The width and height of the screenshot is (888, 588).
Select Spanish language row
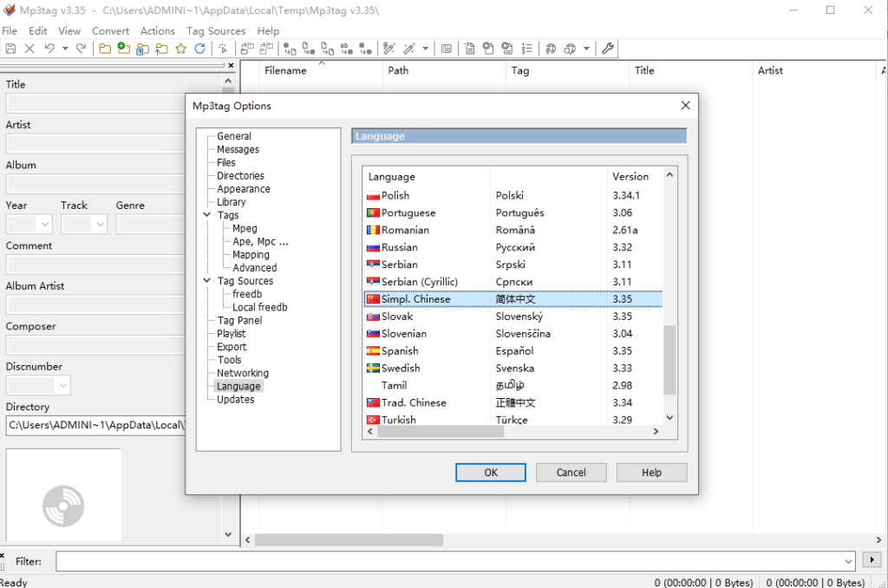[x=513, y=350]
